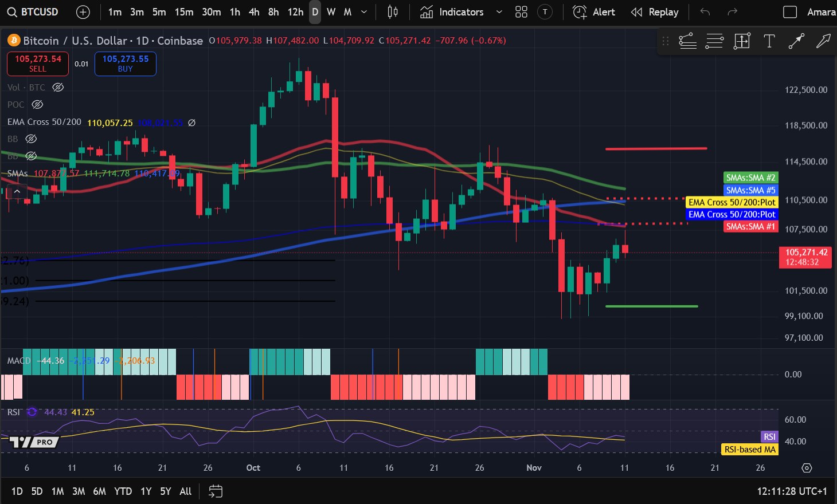
Task: Select the monthly M timeframe
Action: pos(347,12)
